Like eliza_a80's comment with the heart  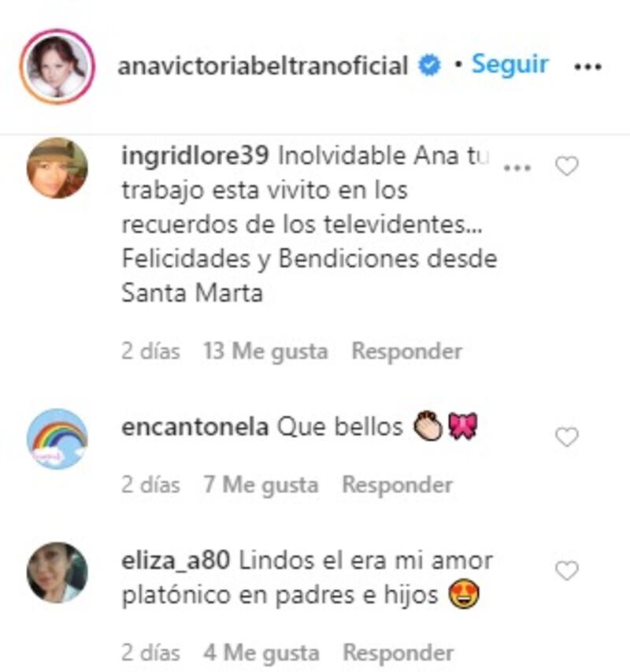[x=567, y=570]
